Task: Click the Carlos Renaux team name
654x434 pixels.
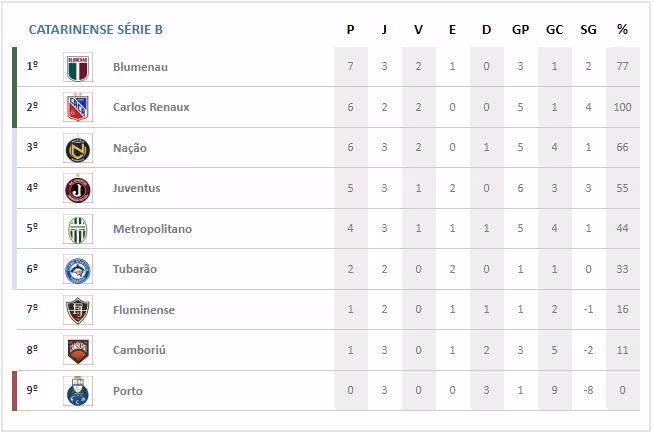Action: pyautogui.click(x=151, y=107)
